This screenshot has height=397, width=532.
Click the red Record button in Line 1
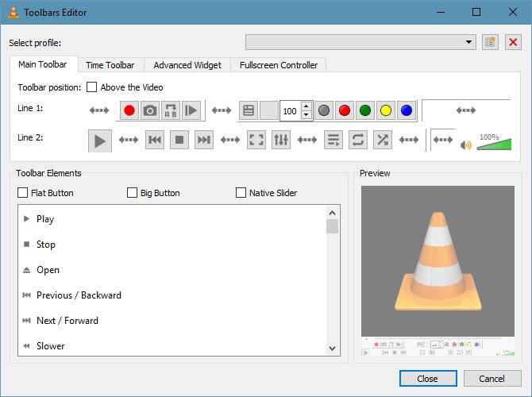(129, 110)
